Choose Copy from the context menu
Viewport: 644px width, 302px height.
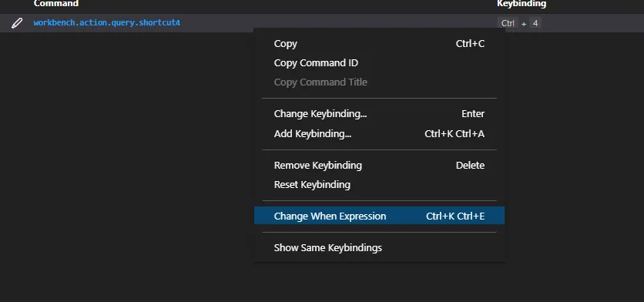[x=379, y=44]
